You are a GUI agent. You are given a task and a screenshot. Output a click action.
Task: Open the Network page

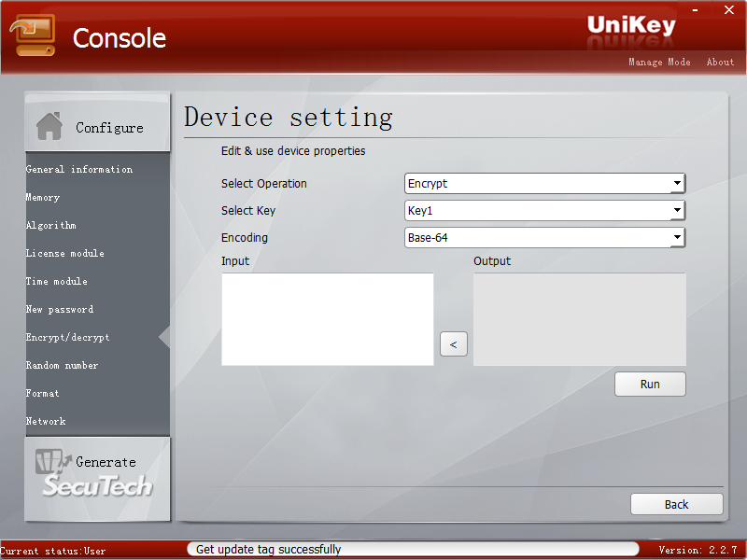click(46, 422)
